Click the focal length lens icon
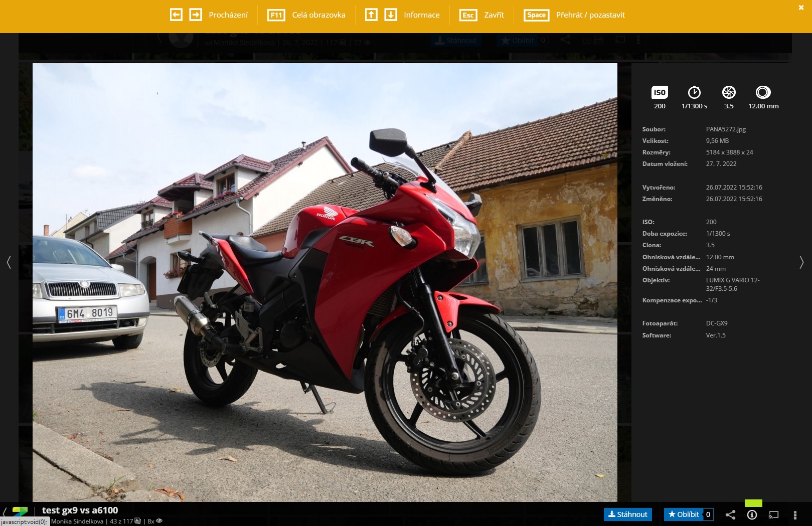The image size is (812, 526). (763, 92)
